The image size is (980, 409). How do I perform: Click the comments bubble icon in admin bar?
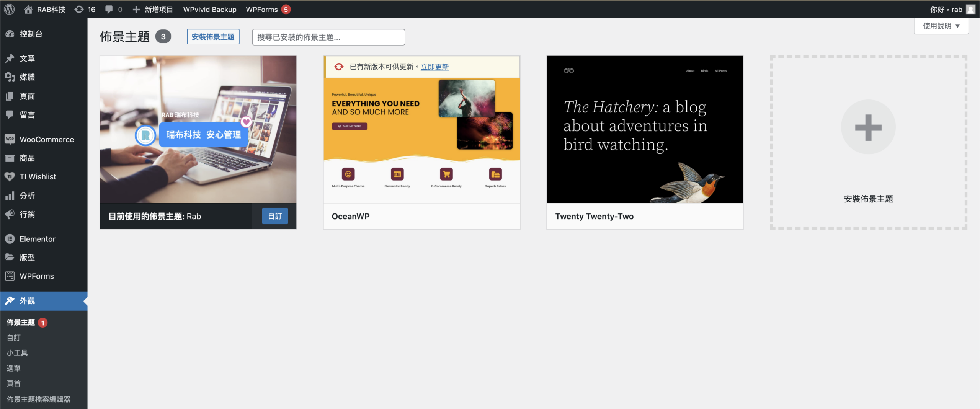pos(109,9)
